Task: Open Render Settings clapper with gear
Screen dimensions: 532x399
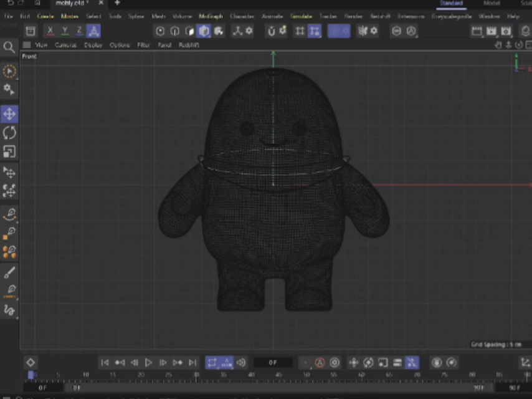Action: click(x=506, y=31)
